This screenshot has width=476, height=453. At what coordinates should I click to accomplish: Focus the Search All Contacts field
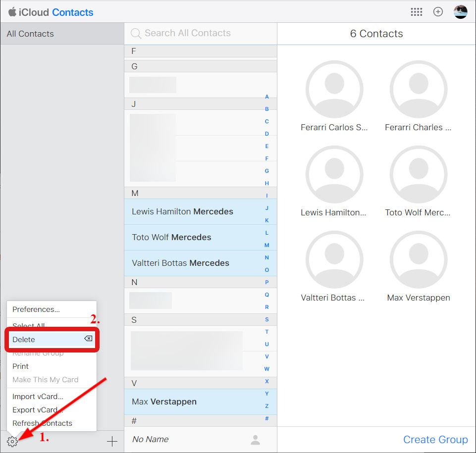pyautogui.click(x=201, y=33)
